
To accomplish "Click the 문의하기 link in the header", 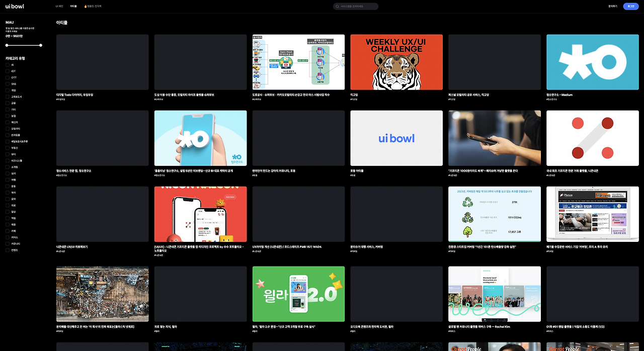I will (x=612, y=7).
